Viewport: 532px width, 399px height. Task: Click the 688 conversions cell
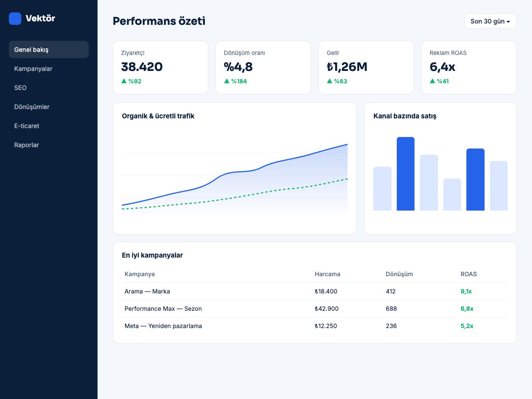(391, 309)
